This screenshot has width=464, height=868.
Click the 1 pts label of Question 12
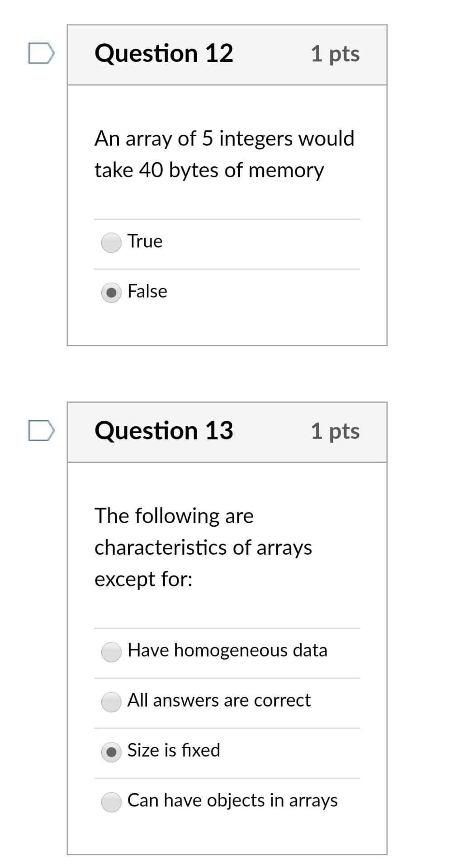coord(335,54)
